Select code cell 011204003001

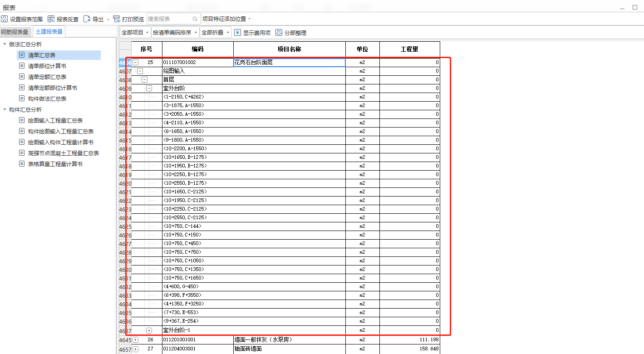[198, 349]
